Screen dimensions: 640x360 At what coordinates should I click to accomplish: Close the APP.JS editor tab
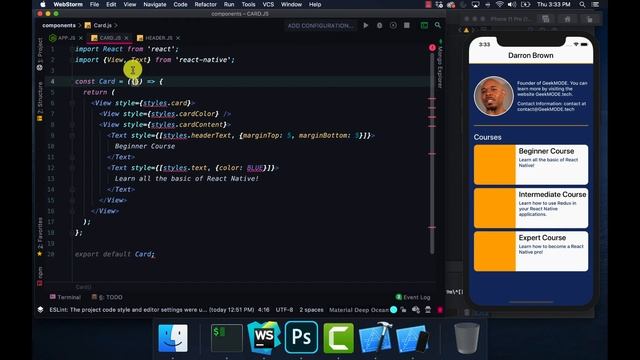81,38
